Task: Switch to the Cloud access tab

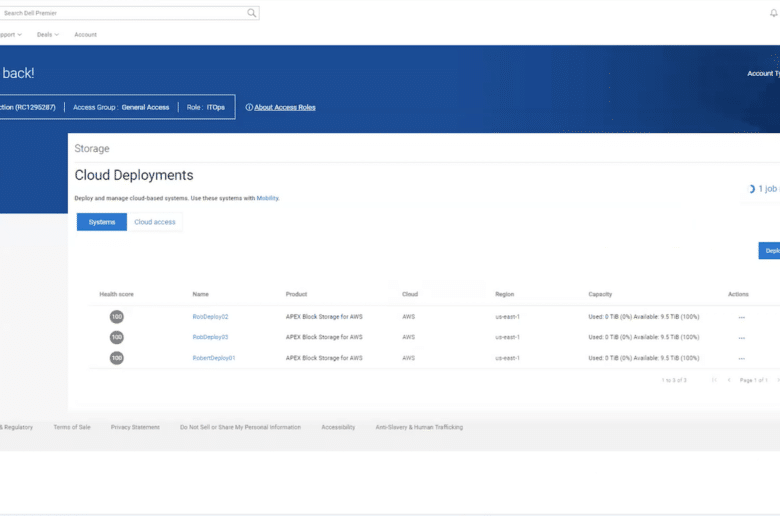Action: (x=155, y=222)
